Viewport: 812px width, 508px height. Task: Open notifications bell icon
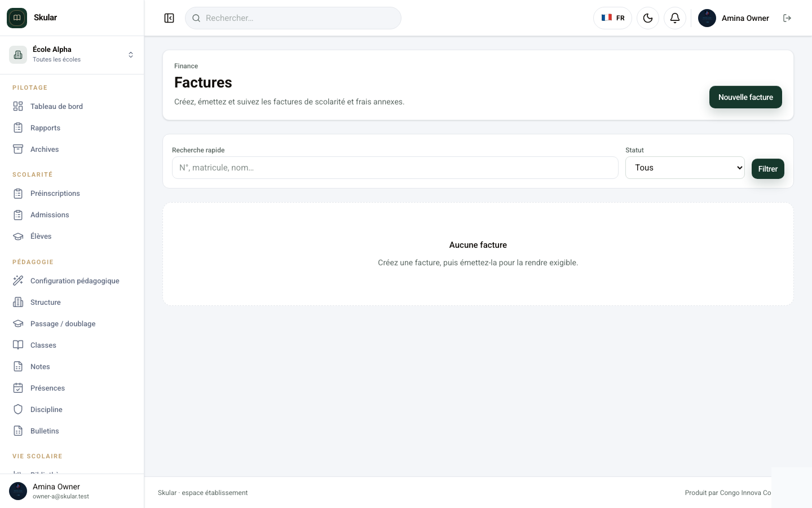click(675, 18)
